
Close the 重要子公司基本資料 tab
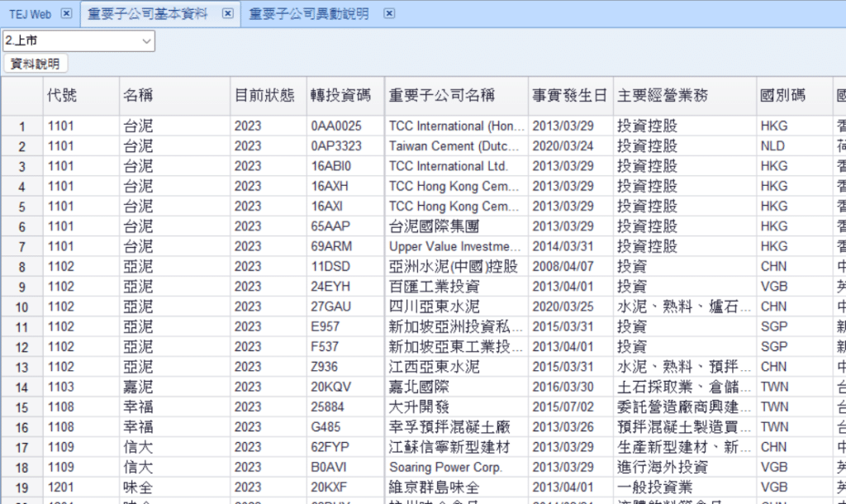tap(228, 14)
